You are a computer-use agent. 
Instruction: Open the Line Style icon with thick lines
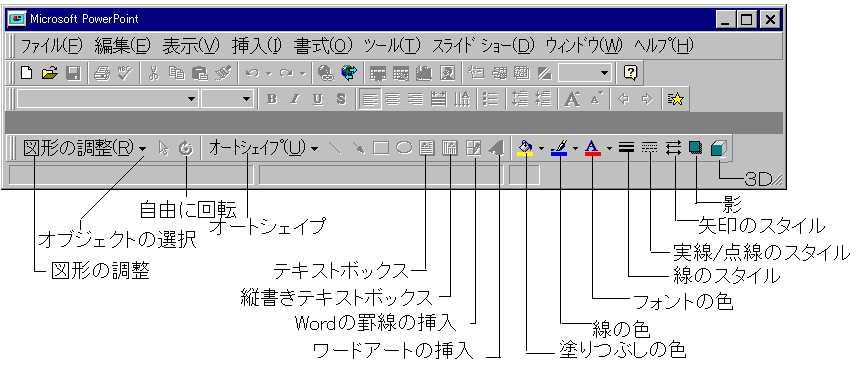pyautogui.click(x=626, y=148)
